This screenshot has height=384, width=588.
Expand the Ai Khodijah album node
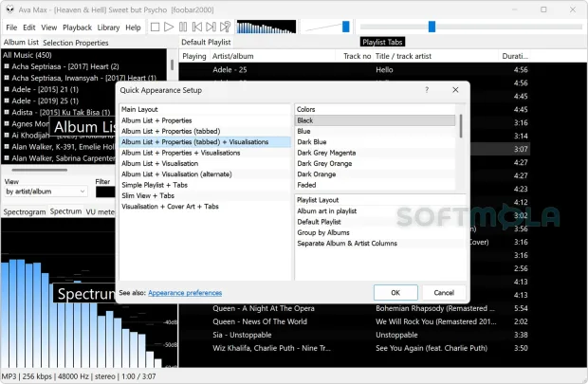(x=7, y=136)
